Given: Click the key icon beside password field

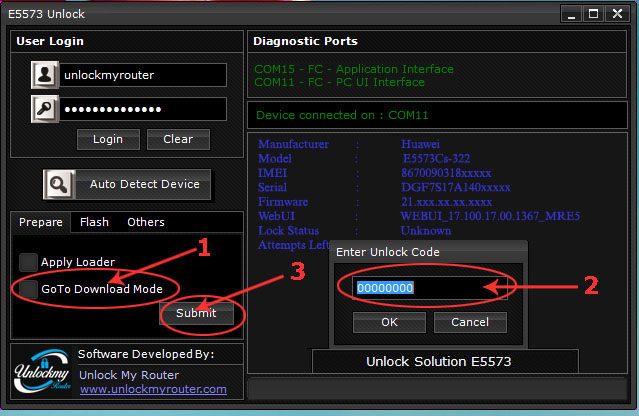Looking at the screenshot, I should 45,109.
